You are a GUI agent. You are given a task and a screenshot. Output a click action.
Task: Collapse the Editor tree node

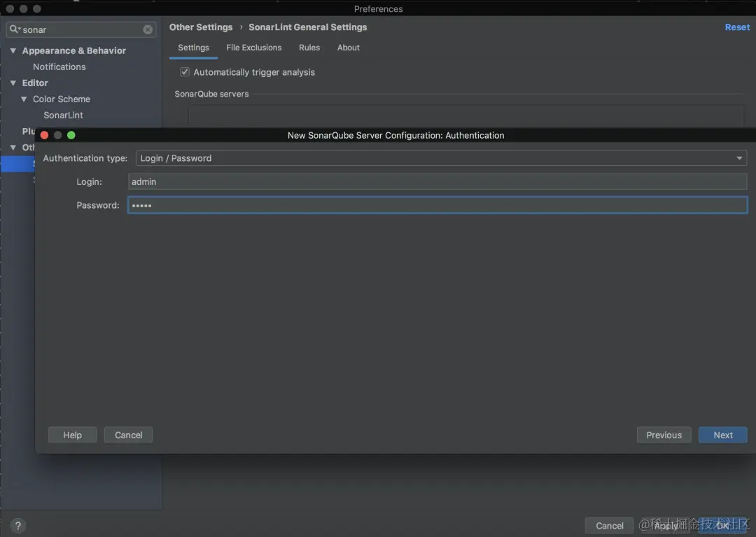tap(13, 83)
